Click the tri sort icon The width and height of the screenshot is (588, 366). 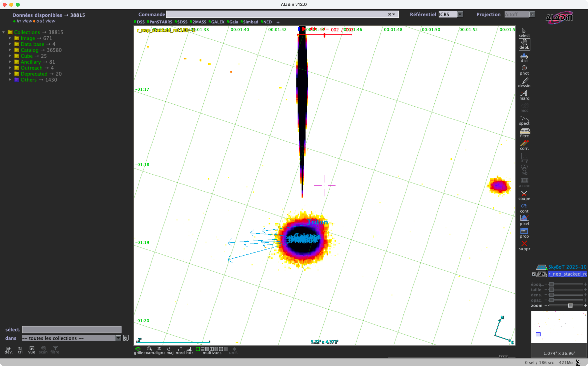20,350
